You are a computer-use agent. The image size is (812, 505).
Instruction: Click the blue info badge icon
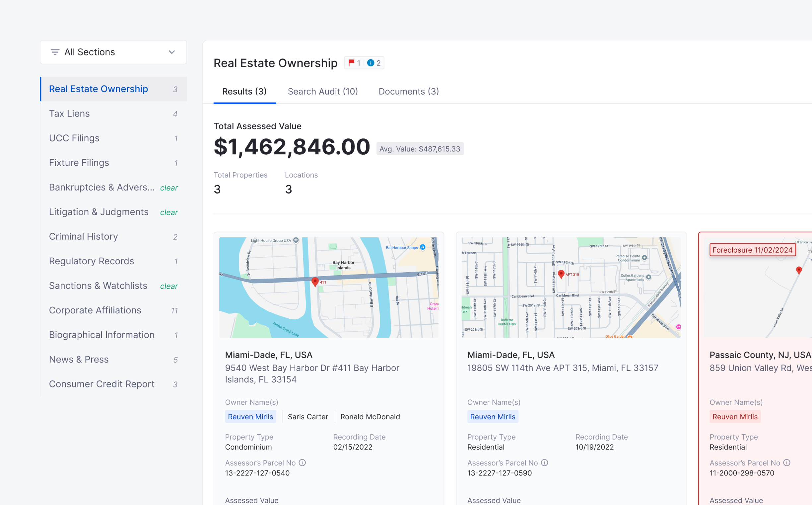coord(370,63)
